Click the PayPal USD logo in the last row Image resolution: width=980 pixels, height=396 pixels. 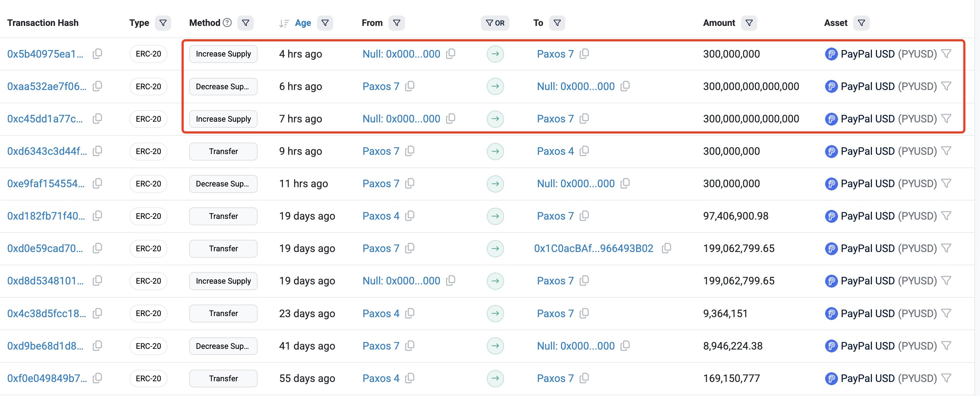point(831,378)
